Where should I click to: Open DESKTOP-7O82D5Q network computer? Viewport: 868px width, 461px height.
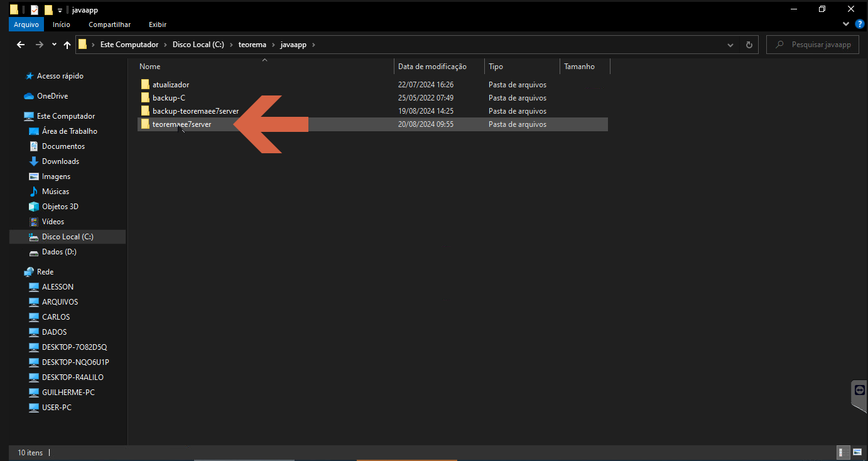(x=74, y=347)
